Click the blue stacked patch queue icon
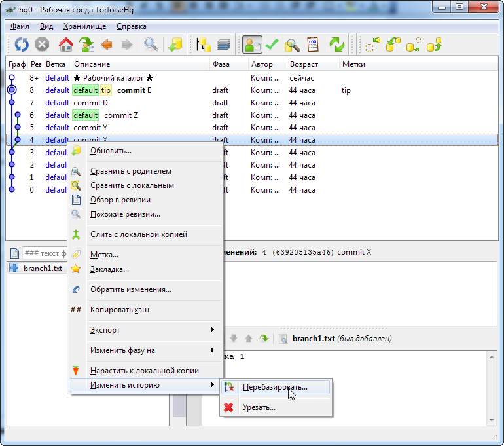 point(224,45)
